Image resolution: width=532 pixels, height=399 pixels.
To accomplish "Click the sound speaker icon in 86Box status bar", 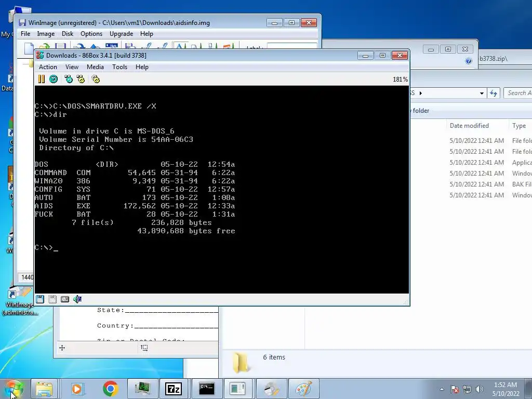I will point(77,299).
